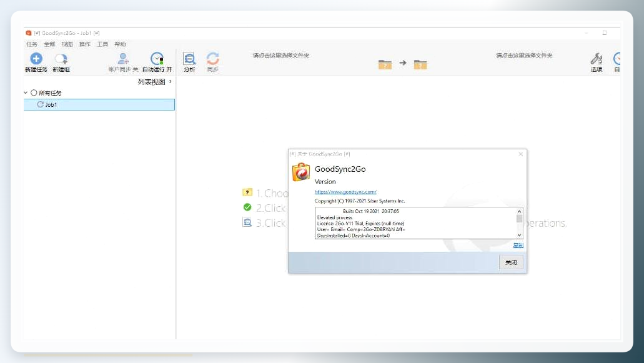Maximize the GoodSync2Go window
644x363 pixels.
(605, 33)
